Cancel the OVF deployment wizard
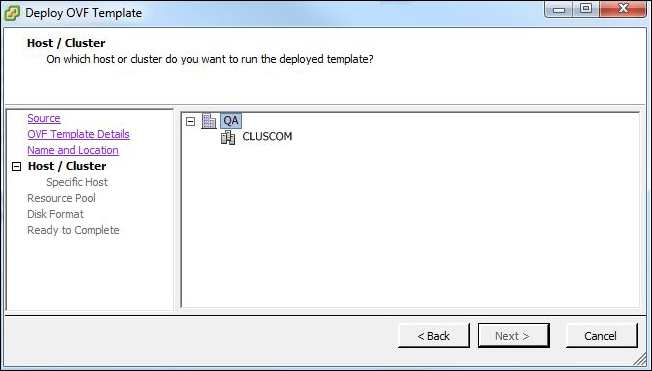 [x=601, y=336]
